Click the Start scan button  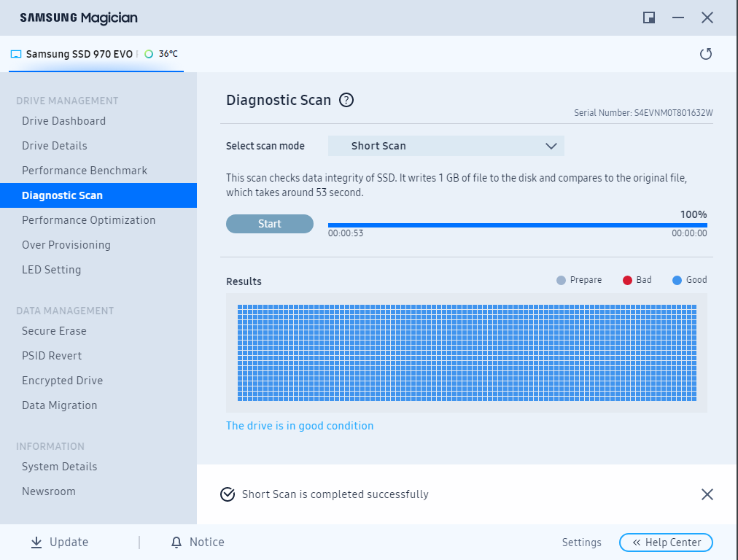point(270,224)
